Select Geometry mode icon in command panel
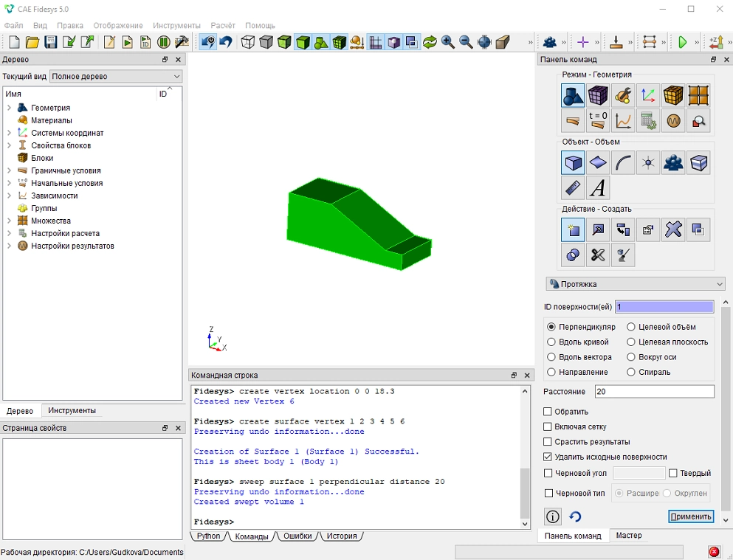The image size is (733, 560). pos(573,96)
